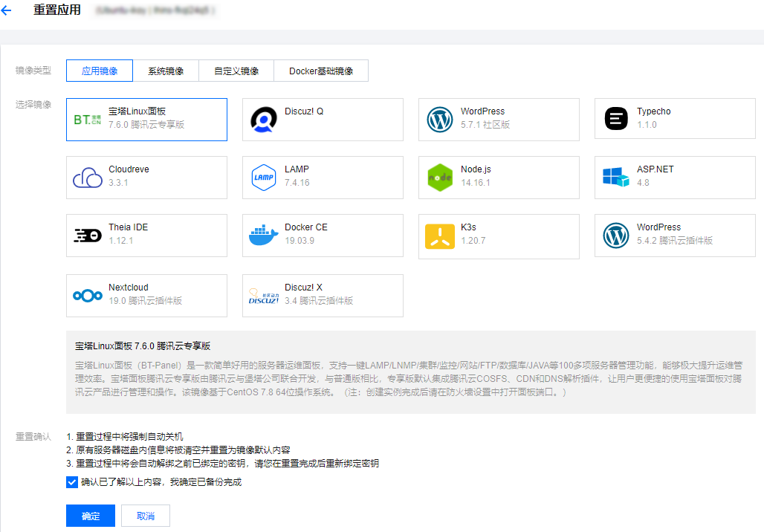Viewport: 764px width, 532px height.
Task: Click the K3s yellow logo icon
Action: point(439,236)
